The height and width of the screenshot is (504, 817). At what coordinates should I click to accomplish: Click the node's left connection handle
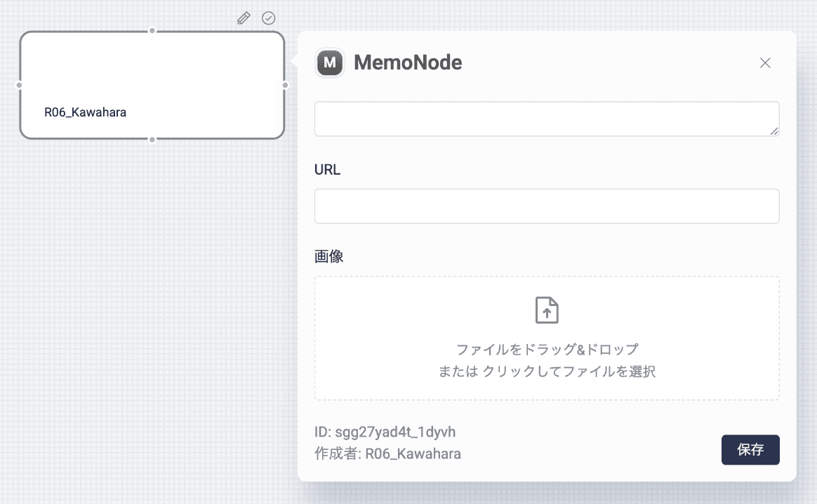pyautogui.click(x=19, y=85)
